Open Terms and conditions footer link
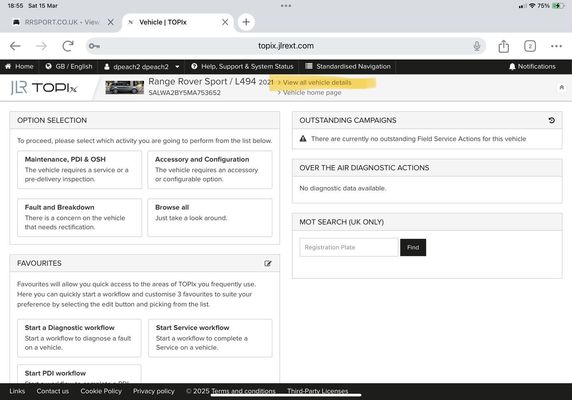The width and height of the screenshot is (572, 400). [x=243, y=391]
